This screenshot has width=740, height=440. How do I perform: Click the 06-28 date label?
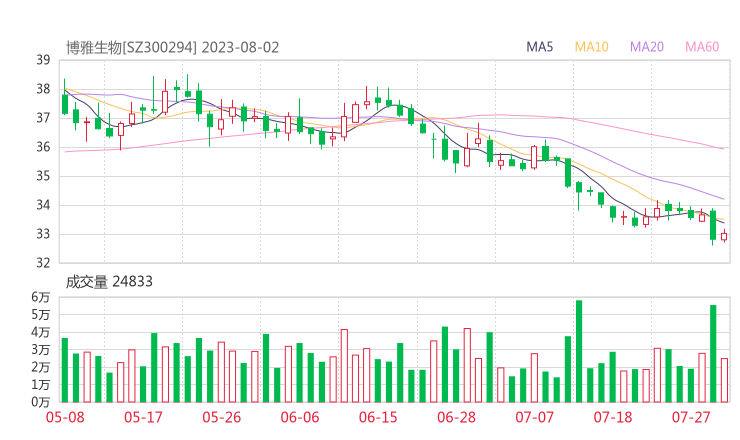point(456,417)
